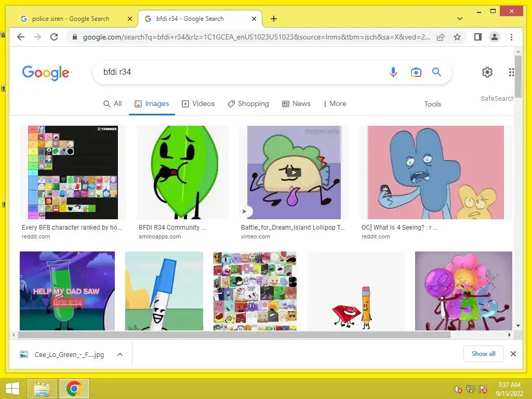Open the Google apps grid
Image resolution: width=532 pixels, height=399 pixels.
pos(511,72)
